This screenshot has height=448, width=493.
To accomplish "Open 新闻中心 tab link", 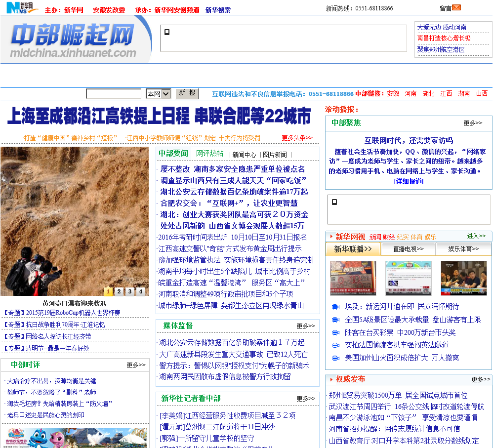I will (x=245, y=155).
